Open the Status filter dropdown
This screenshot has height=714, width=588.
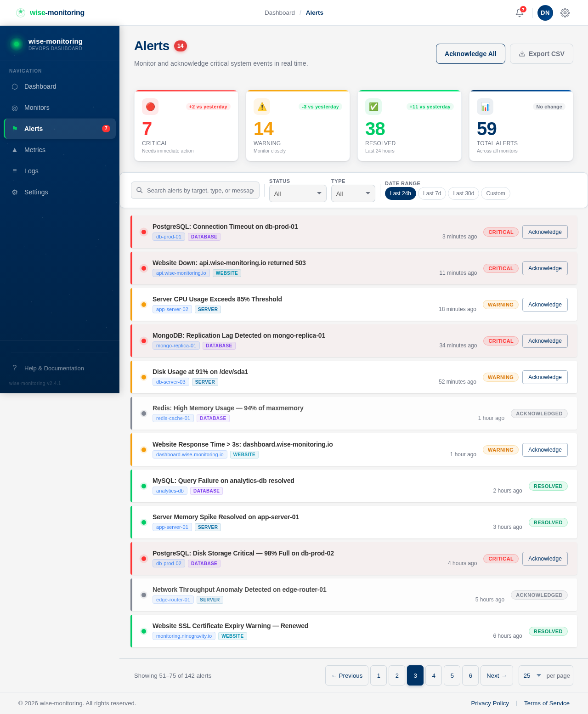tap(298, 193)
